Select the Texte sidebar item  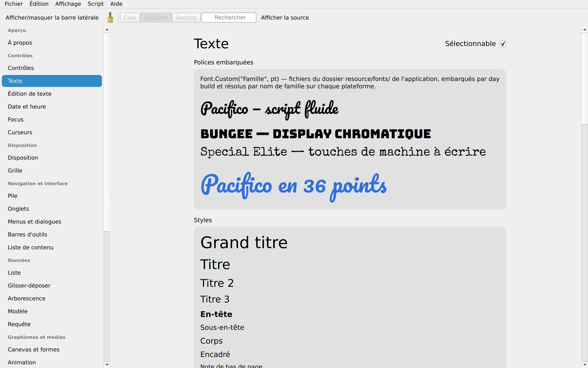pyautogui.click(x=52, y=81)
